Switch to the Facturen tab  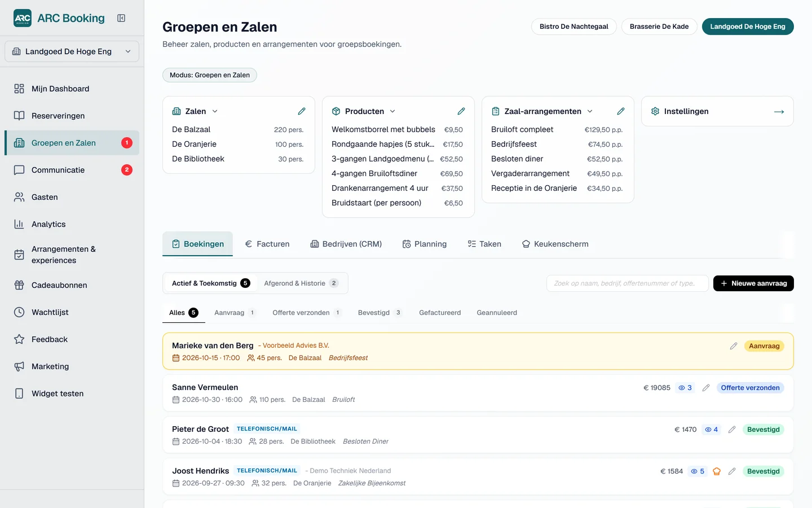click(x=267, y=244)
